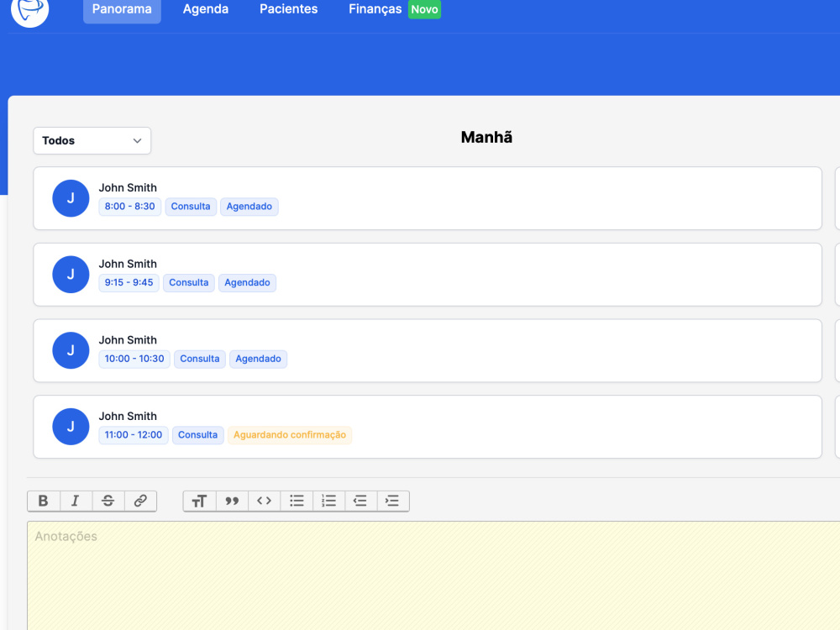Image resolution: width=840 pixels, height=630 pixels.
Task: Open John Smith 8:00 - 8:30 appointment card
Action: [428, 198]
